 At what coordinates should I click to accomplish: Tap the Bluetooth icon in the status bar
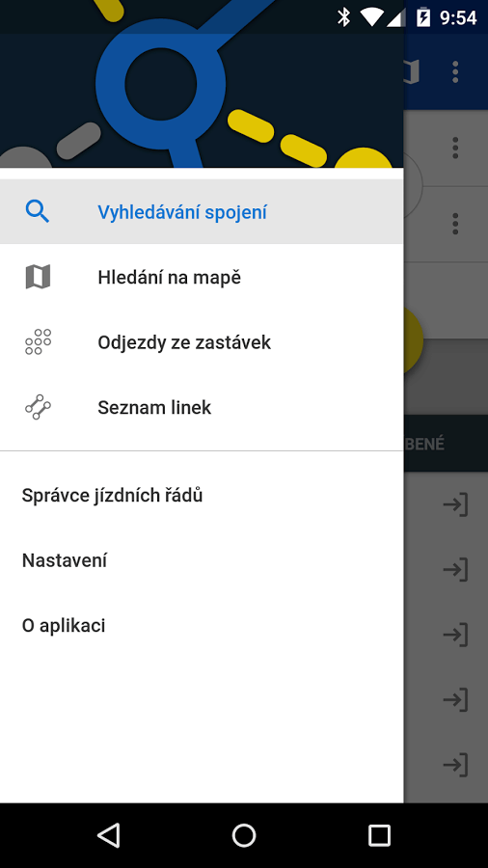[343, 17]
